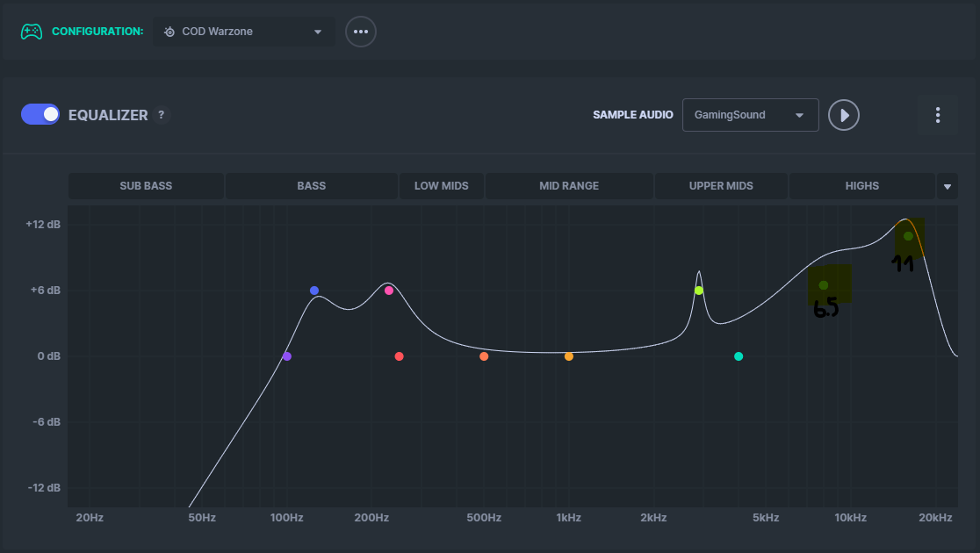Select the teal EQ point at 0 dB
The width and height of the screenshot is (980, 553).
(739, 356)
